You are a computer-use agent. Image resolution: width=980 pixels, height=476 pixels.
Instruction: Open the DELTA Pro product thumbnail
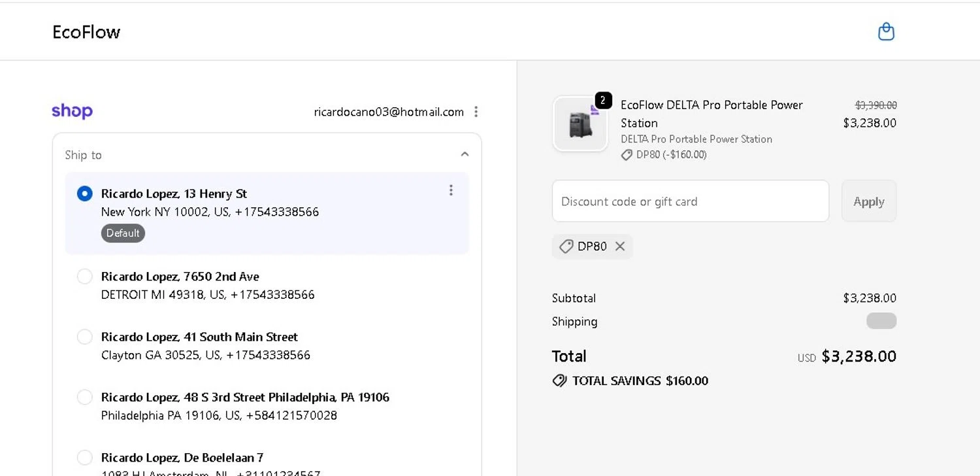pos(580,124)
